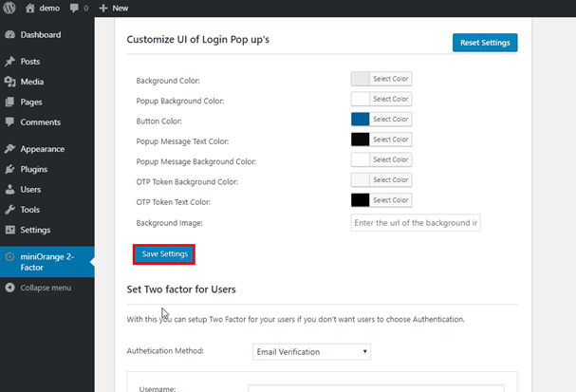Click Save Settings button

pyautogui.click(x=164, y=254)
